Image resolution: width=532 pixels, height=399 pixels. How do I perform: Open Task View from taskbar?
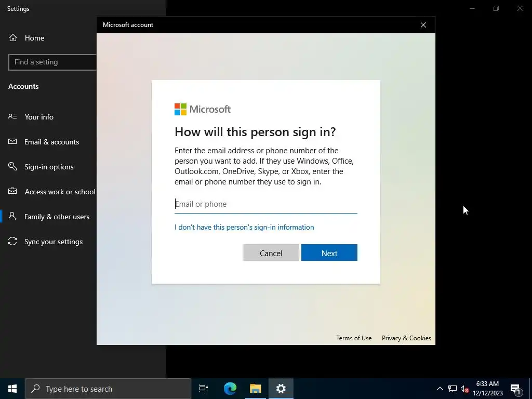point(204,389)
